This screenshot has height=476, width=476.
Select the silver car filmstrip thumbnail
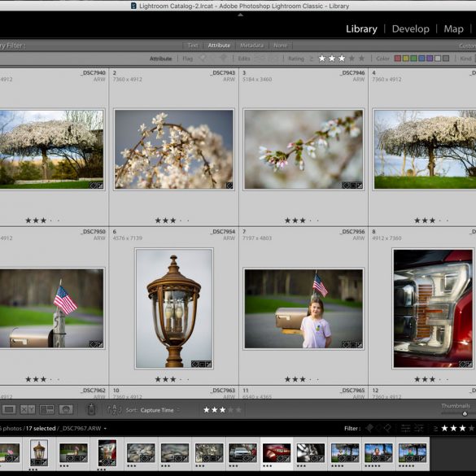[242, 453]
